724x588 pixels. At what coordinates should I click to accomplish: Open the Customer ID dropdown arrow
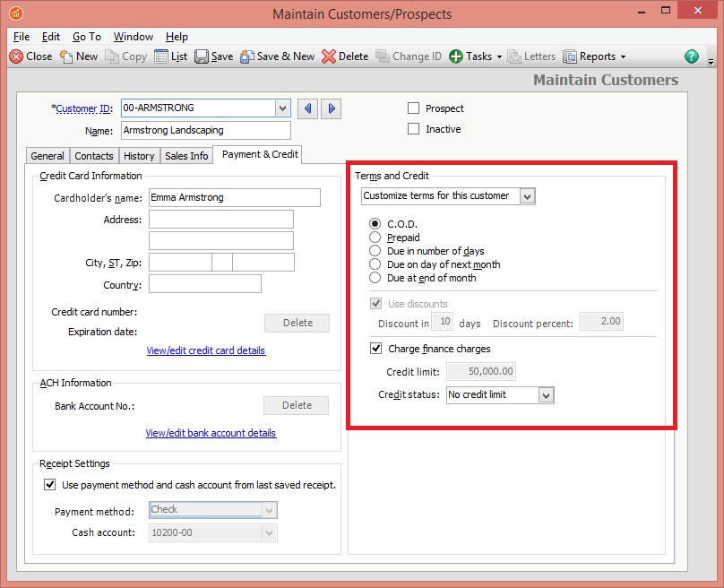(x=282, y=108)
